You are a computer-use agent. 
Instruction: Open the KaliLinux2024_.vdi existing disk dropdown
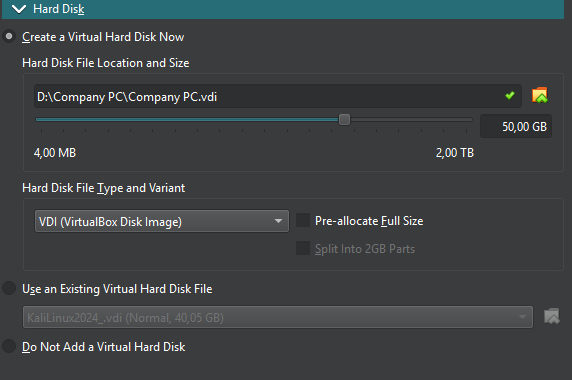[278, 317]
